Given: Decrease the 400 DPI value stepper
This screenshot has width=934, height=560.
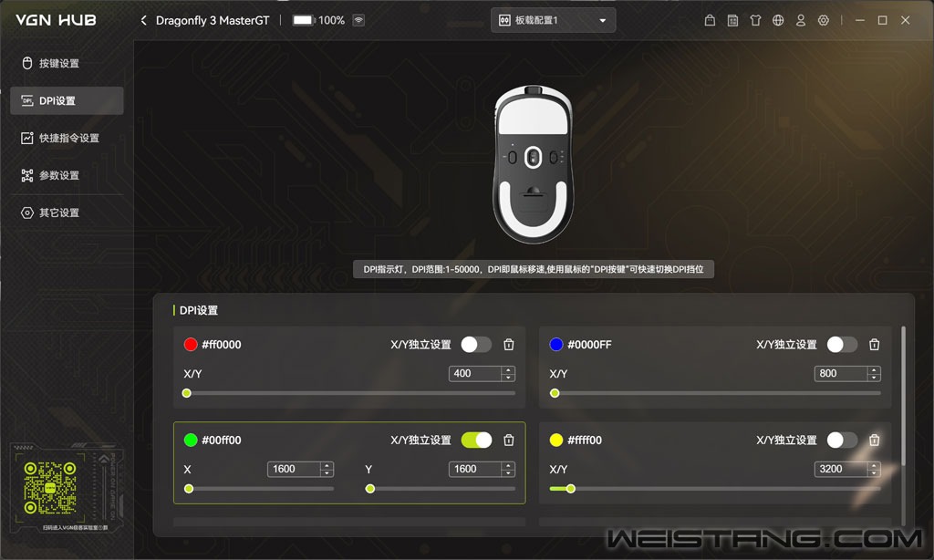Looking at the screenshot, I should [508, 377].
